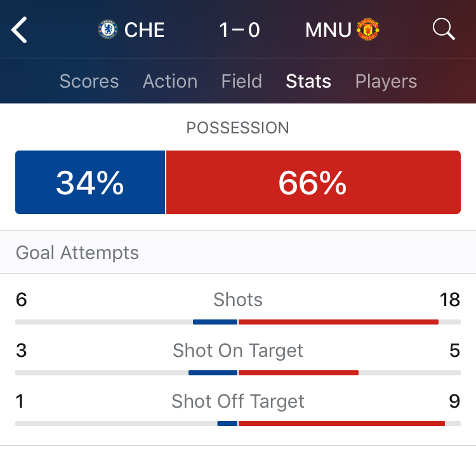This screenshot has height=449, width=476.
Task: Tap the Shot Off Target label
Action: pos(238,401)
